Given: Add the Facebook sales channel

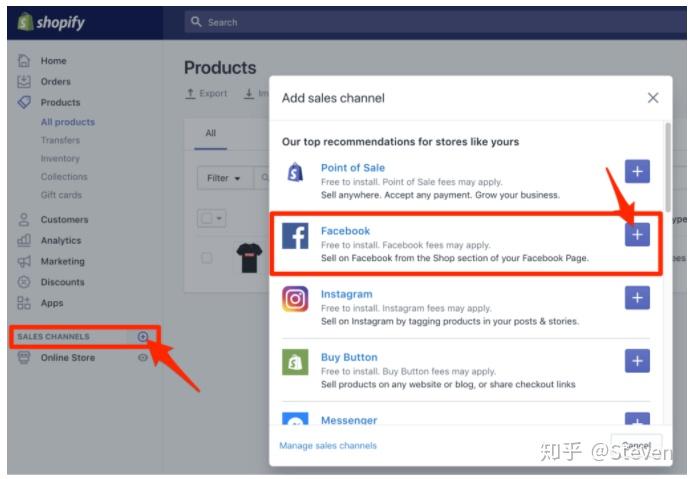Looking at the screenshot, I should click(x=637, y=234).
